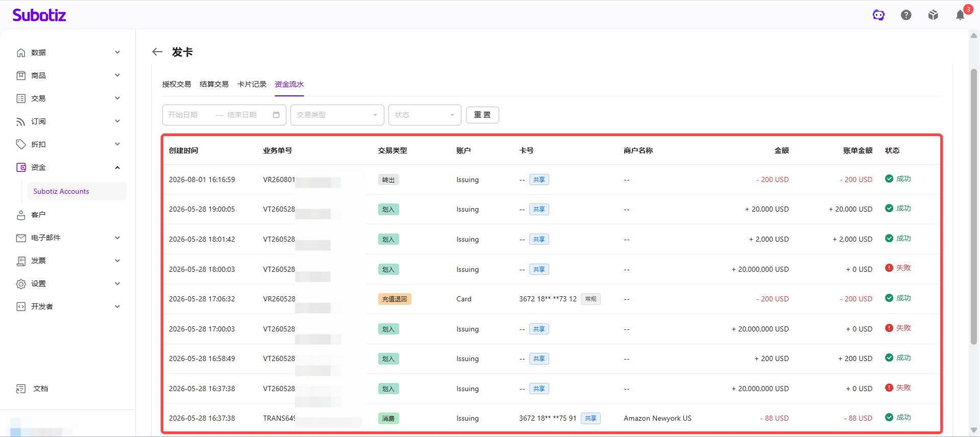Open the AI assistant robot icon
Viewport: 980px width, 437px height.
pyautogui.click(x=878, y=15)
